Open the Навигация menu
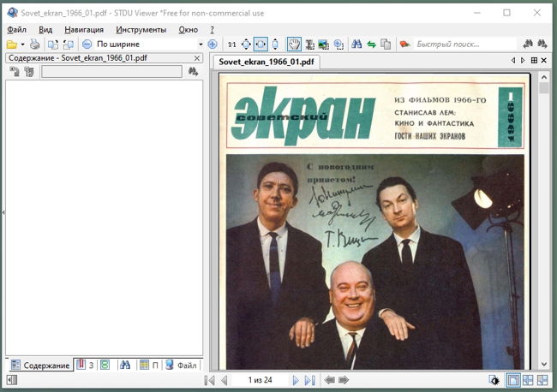The image size is (557, 392). pos(84,30)
